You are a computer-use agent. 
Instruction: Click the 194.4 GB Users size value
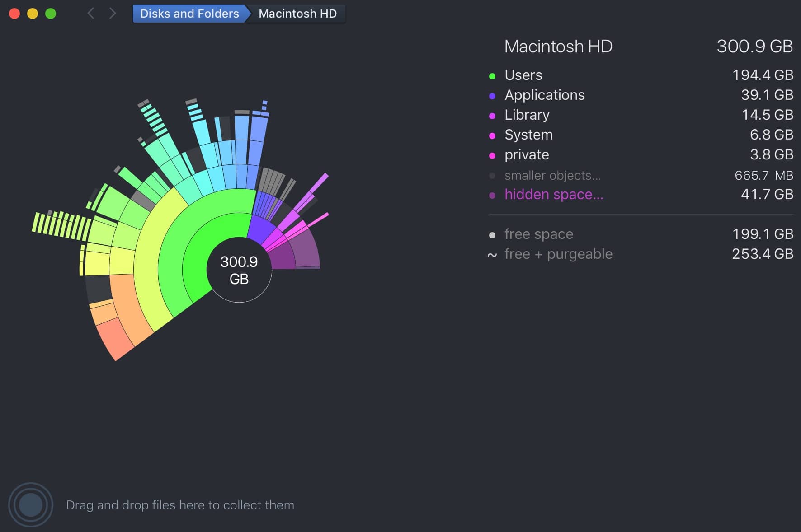(x=763, y=75)
